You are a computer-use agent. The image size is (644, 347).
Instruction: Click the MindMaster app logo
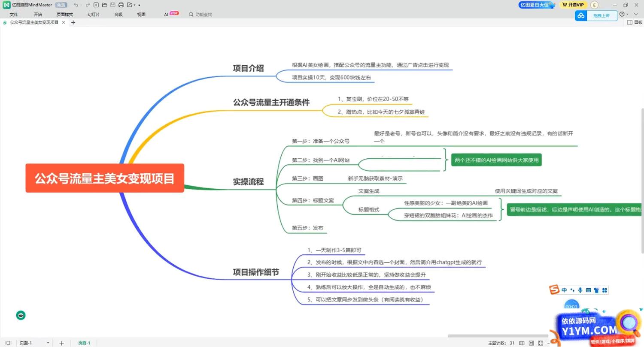(x=6, y=5)
